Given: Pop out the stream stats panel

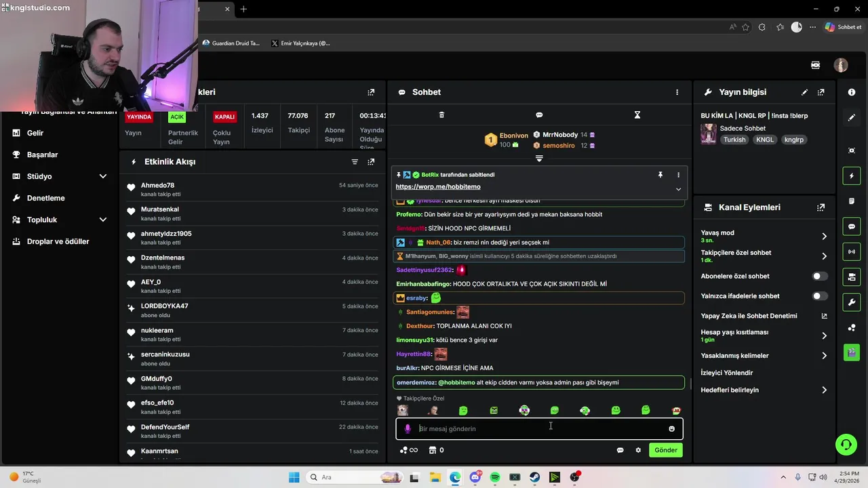Looking at the screenshot, I should [x=371, y=92].
